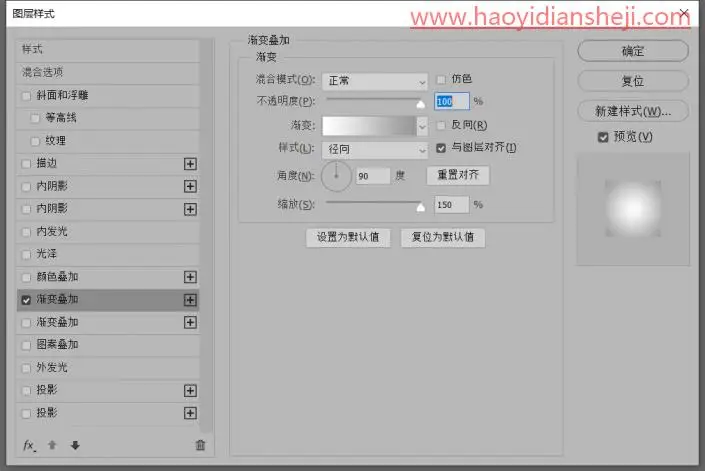Click the angle input field showing 90
705x471 pixels.
pos(373,176)
